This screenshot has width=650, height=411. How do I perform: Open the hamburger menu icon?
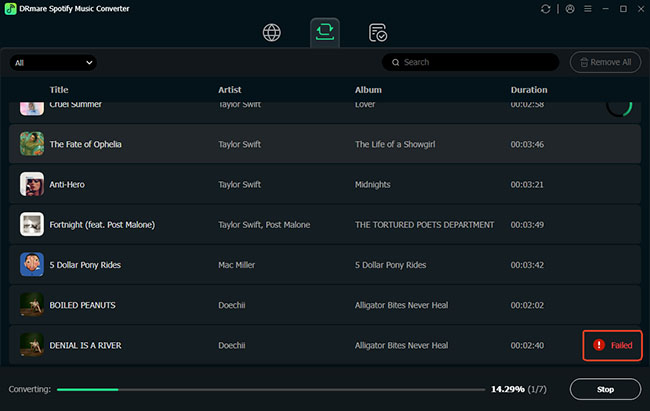pyautogui.click(x=588, y=9)
